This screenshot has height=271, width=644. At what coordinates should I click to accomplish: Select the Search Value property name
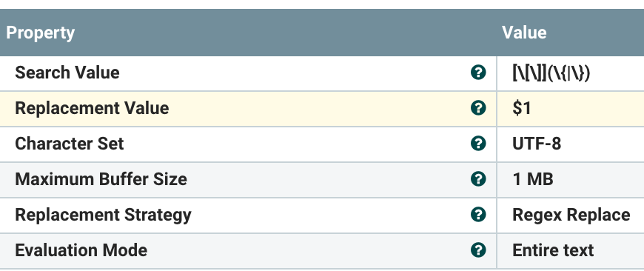67,73
